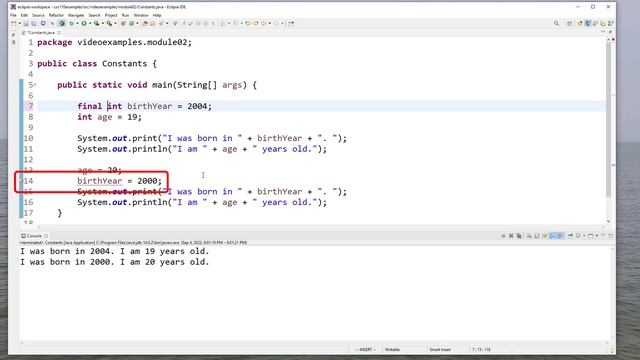
Task: Expand the New file dropdown arrow
Action: 20,23
